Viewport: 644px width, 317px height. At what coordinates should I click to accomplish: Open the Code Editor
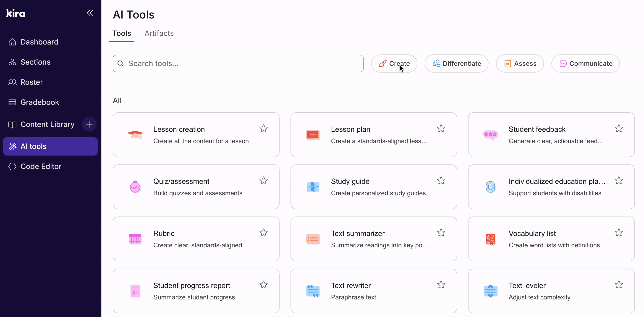tap(41, 166)
